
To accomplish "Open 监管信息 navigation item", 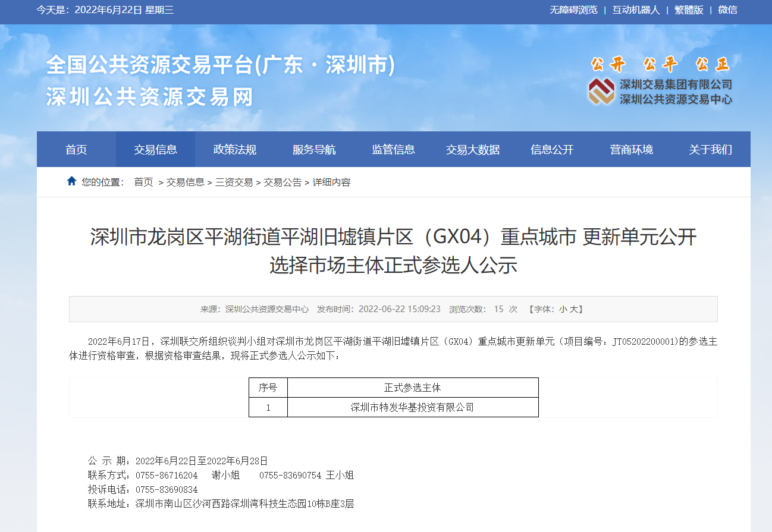I will pyautogui.click(x=393, y=150).
